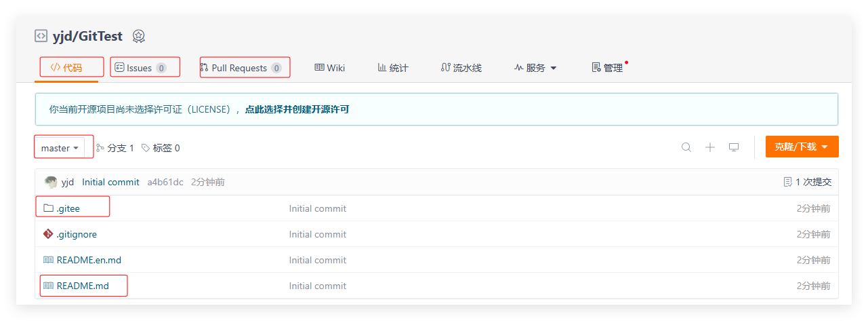The image size is (868, 321).
Task: Open the 代码 tab
Action: tap(66, 67)
